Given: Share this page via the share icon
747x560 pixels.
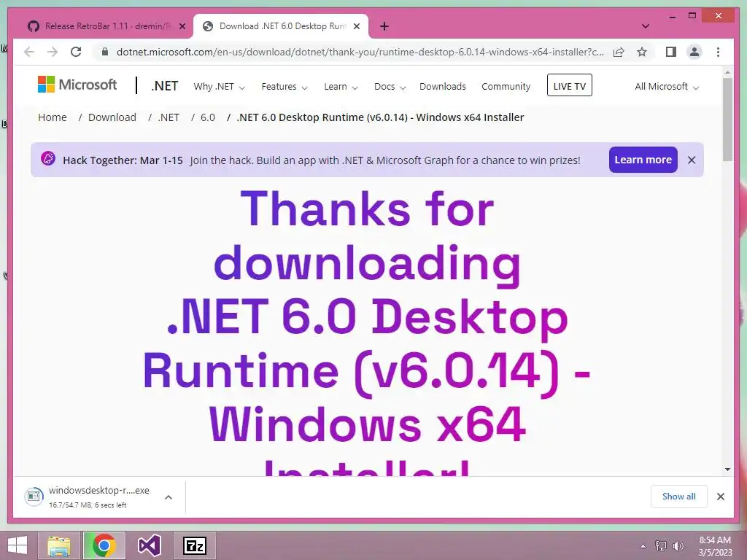Looking at the screenshot, I should point(619,52).
